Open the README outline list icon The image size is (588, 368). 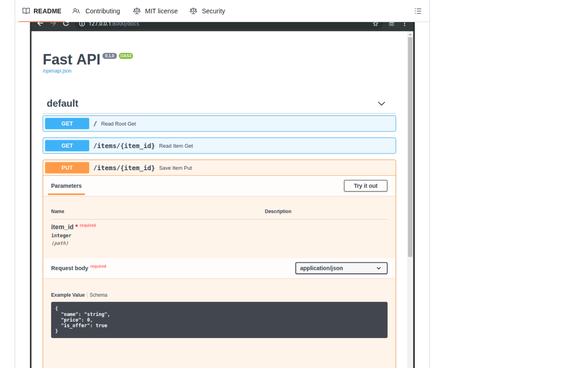click(418, 11)
